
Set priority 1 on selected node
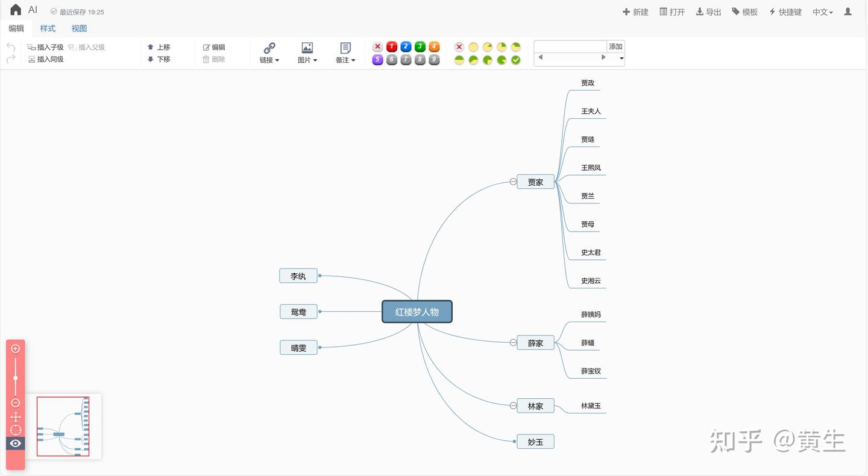392,46
